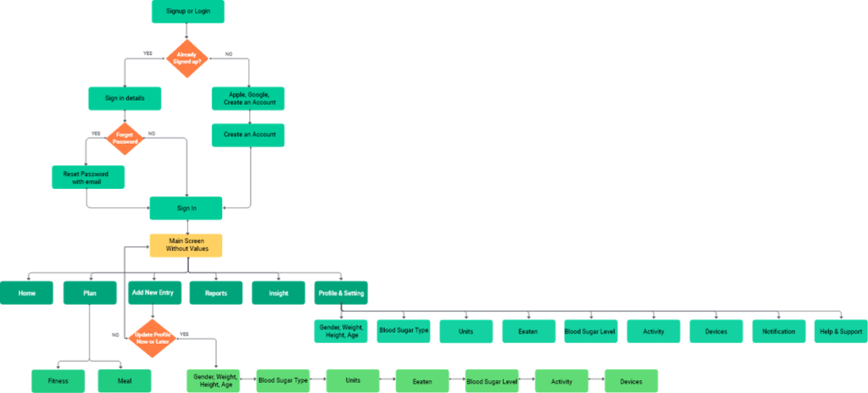Click 'Devices' box under Profile & Setting
Viewport: 868px width, 393px height.
coord(715,331)
